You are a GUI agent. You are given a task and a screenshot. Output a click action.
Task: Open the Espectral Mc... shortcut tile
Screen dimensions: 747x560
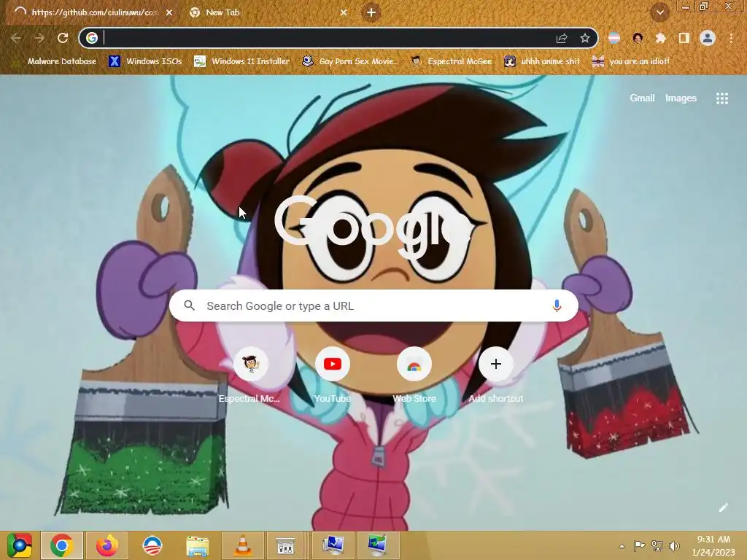click(x=249, y=375)
